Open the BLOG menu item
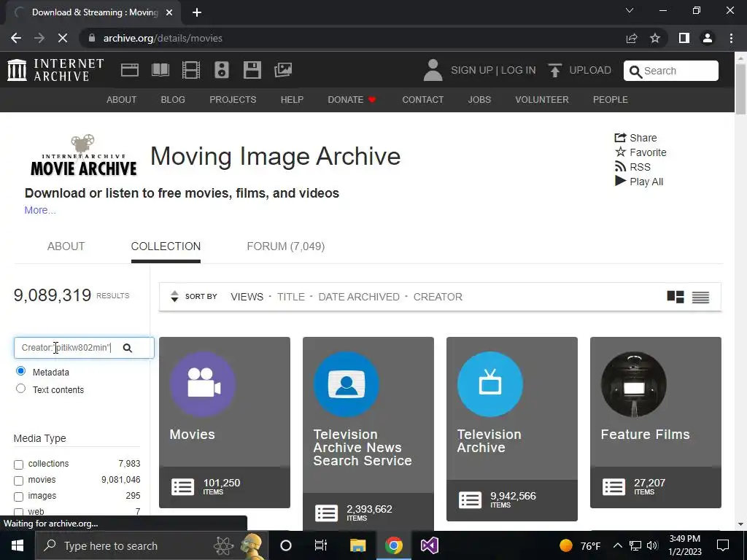The image size is (747, 560). click(x=173, y=99)
